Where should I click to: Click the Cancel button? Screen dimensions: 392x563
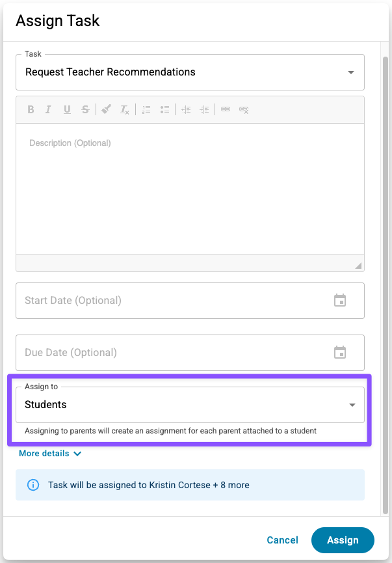click(x=283, y=540)
